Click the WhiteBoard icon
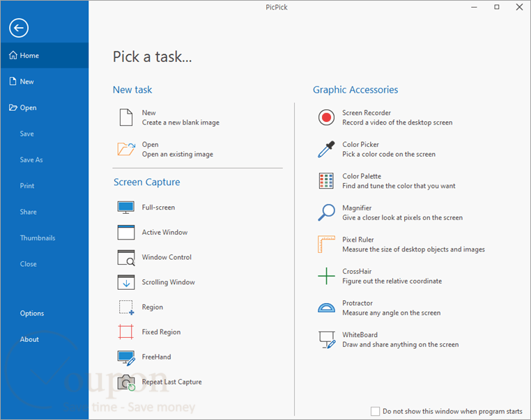The image size is (531, 420). click(x=327, y=340)
